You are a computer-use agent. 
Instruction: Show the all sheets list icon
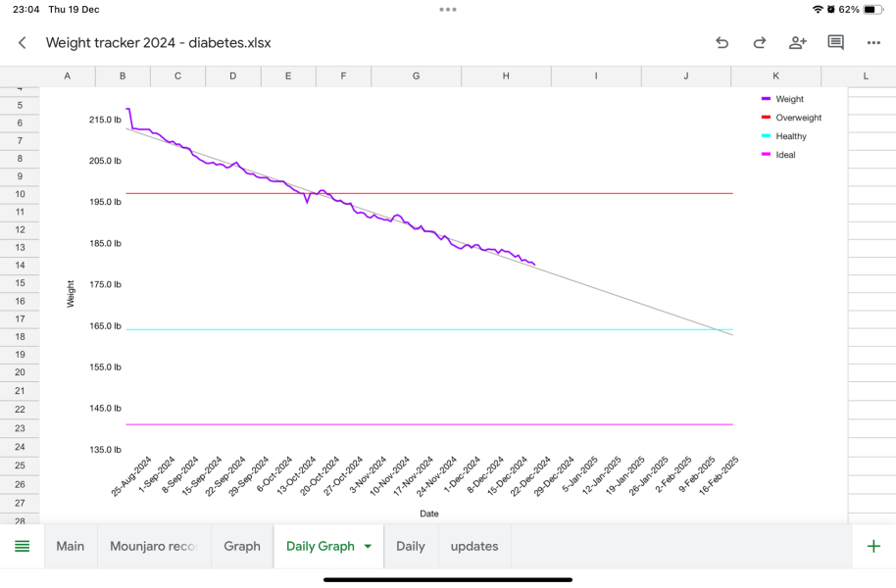coord(22,546)
